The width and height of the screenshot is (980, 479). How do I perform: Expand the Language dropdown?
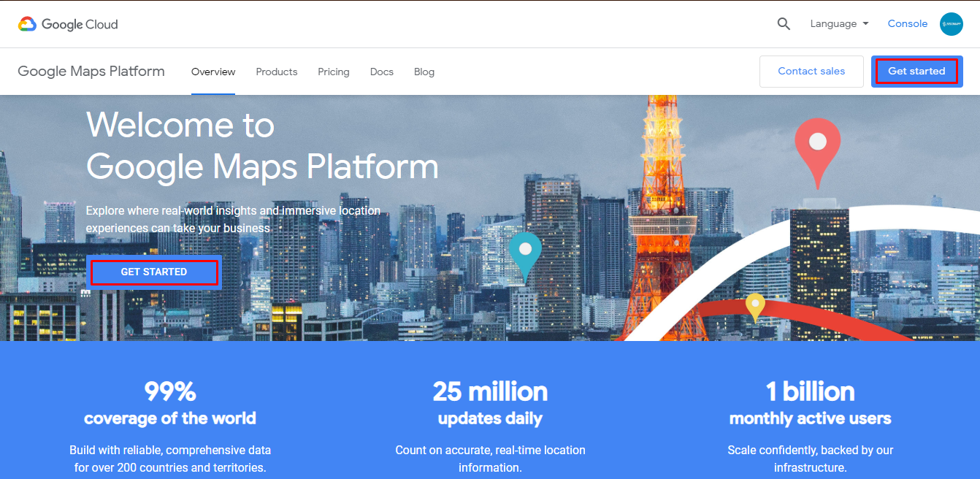(x=839, y=23)
